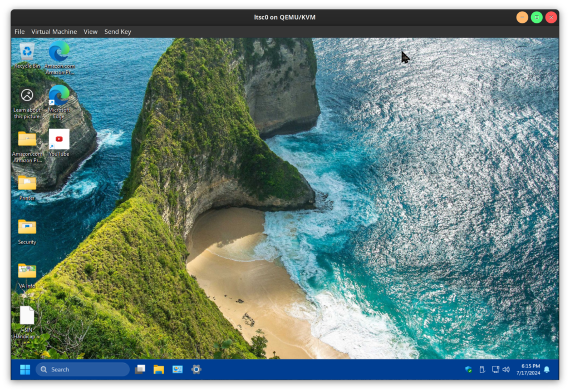Select the SIN Handicap file icon
The width and height of the screenshot is (570, 392).
coord(27,315)
